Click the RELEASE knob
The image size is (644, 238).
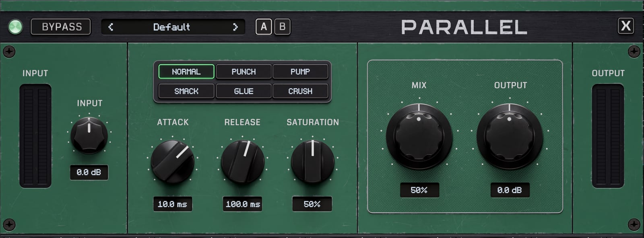click(243, 162)
